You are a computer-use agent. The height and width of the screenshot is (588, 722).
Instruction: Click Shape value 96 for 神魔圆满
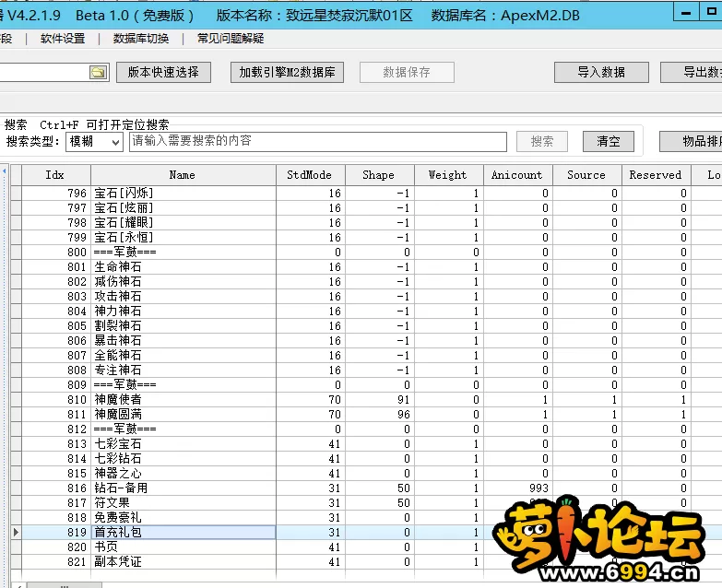[379, 414]
